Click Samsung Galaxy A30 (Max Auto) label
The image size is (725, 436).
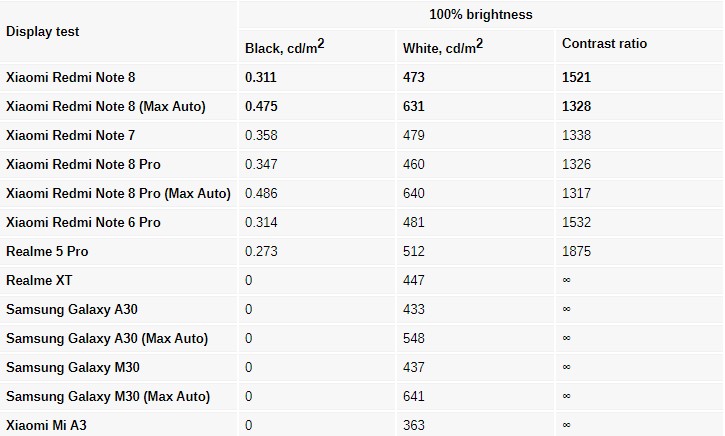(107, 338)
